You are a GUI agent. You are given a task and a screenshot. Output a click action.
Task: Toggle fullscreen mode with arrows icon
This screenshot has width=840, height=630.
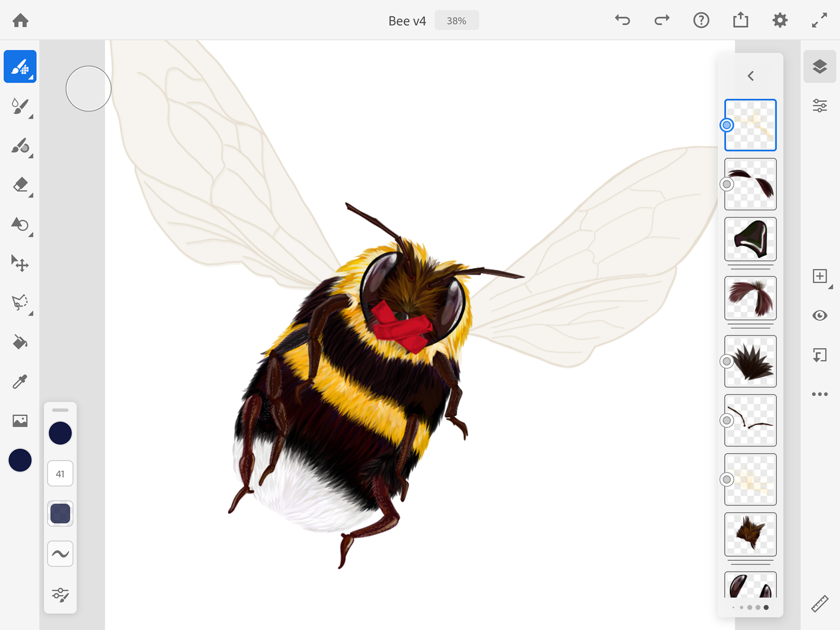(x=819, y=21)
